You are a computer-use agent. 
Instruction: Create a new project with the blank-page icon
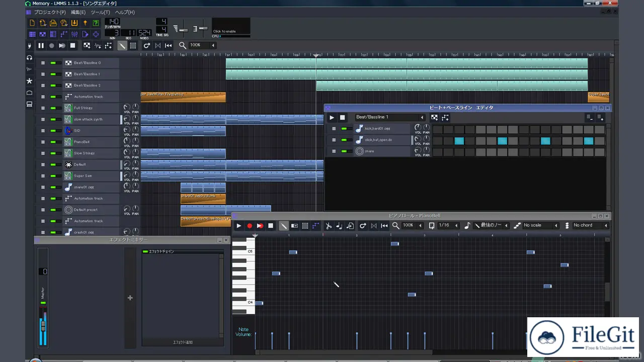coord(32,23)
